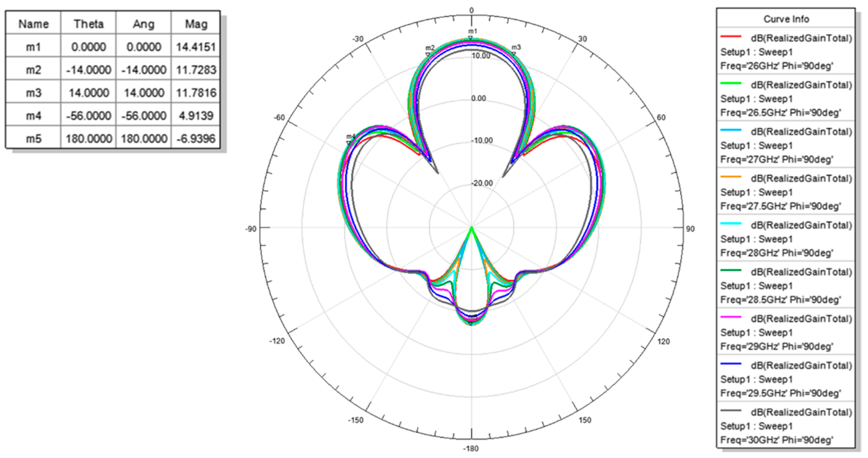The width and height of the screenshot is (868, 458).
Task: Click the dark gray 30GHz legend swatch
Action: click(x=730, y=411)
